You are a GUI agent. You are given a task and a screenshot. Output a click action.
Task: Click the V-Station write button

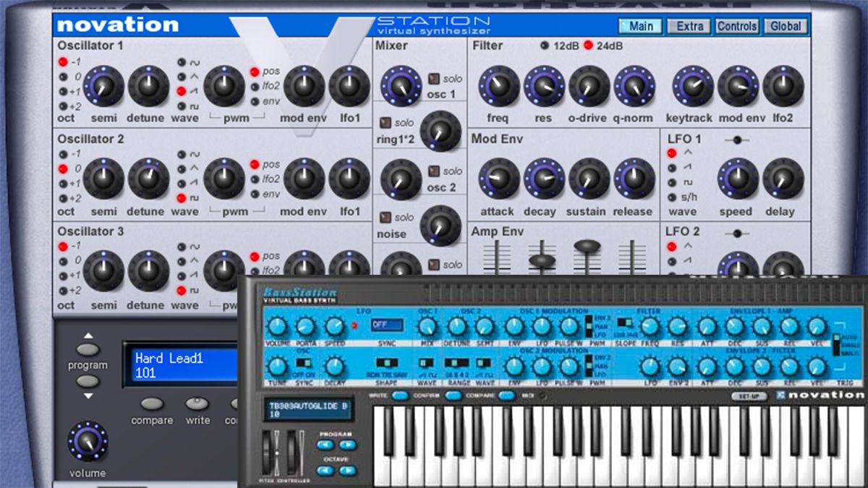pos(197,403)
